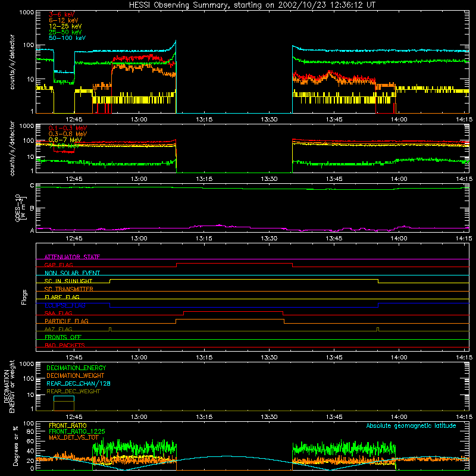The height and width of the screenshot is (476, 476).
Task: Select the SC_IN_SUNLIGHT flag label
Action: (x=68, y=281)
